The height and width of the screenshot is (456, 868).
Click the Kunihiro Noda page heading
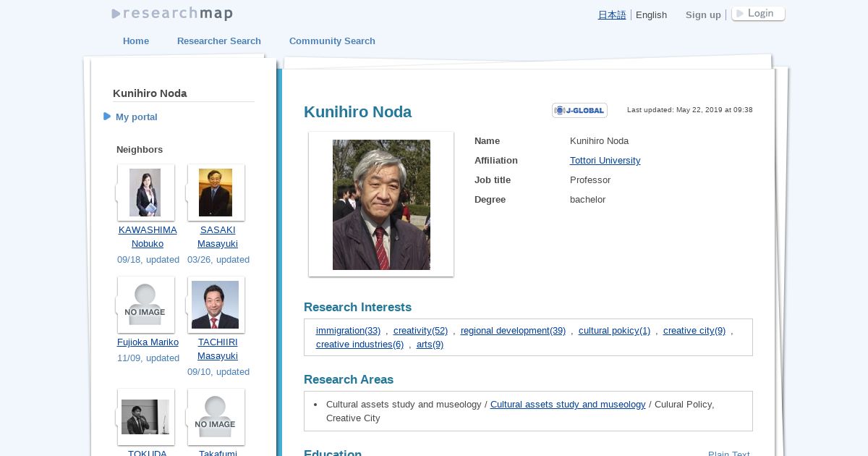pyautogui.click(x=357, y=111)
